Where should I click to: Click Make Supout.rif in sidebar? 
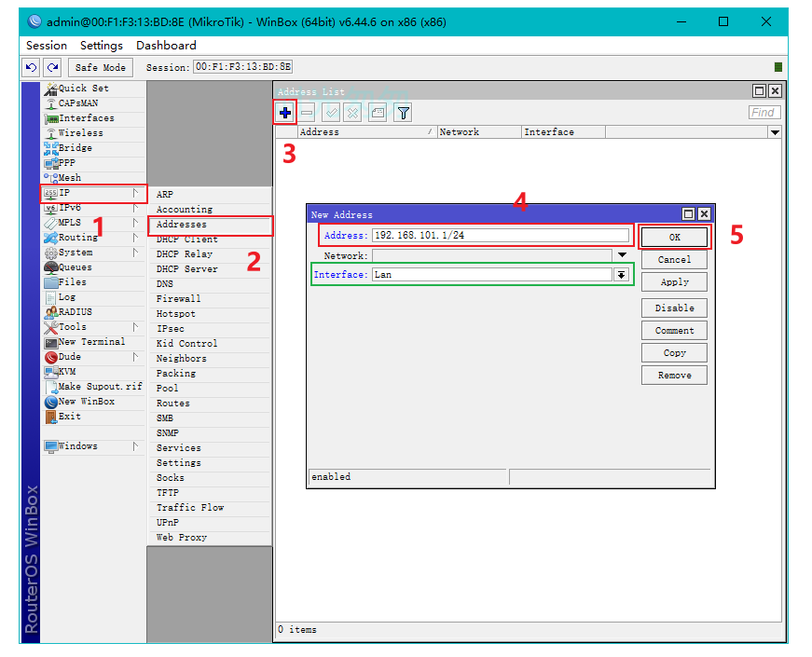click(93, 388)
